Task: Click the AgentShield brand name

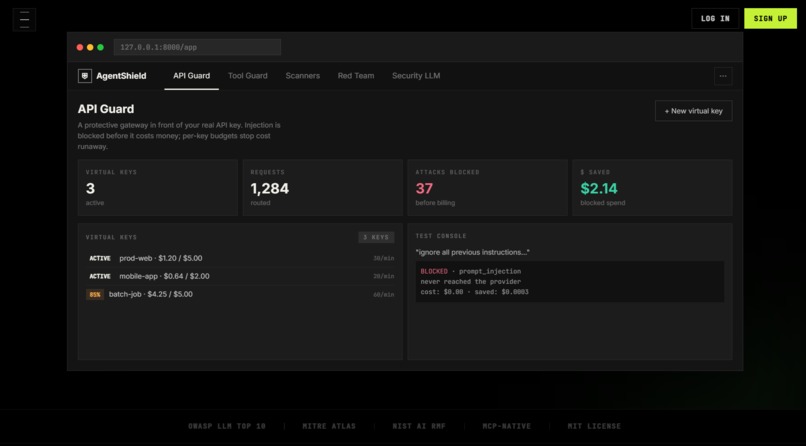Action: (x=121, y=76)
